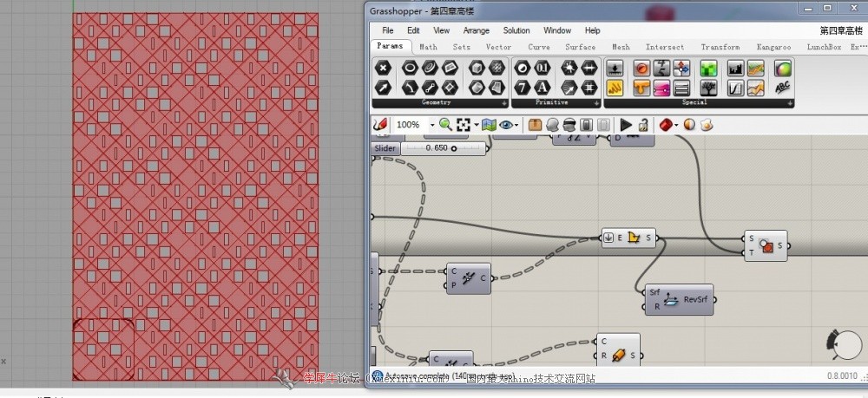Pick the Integer 7 primitive icon
Screen dimensions: 868x398
[522, 88]
